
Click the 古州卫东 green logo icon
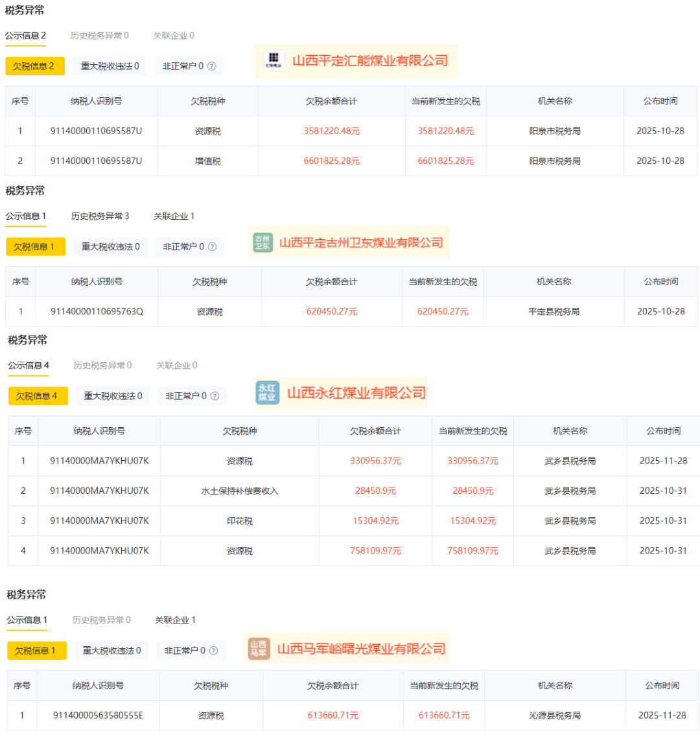click(x=263, y=243)
